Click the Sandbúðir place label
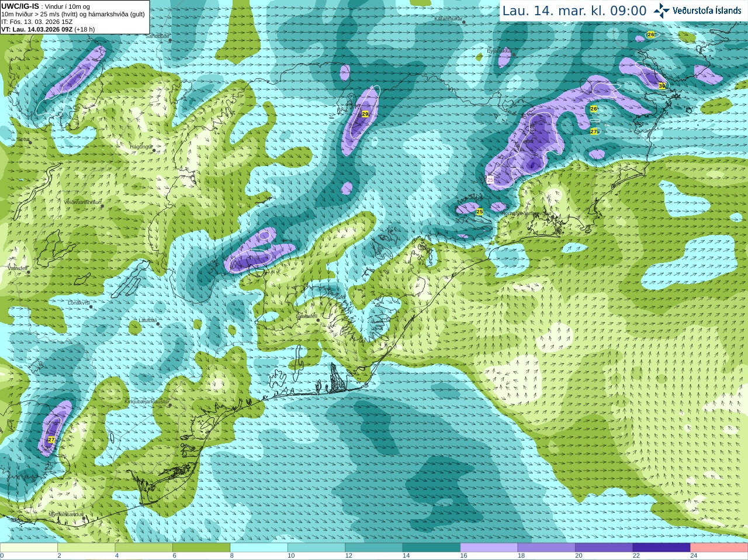This screenshot has width=748, height=560. pos(157,36)
